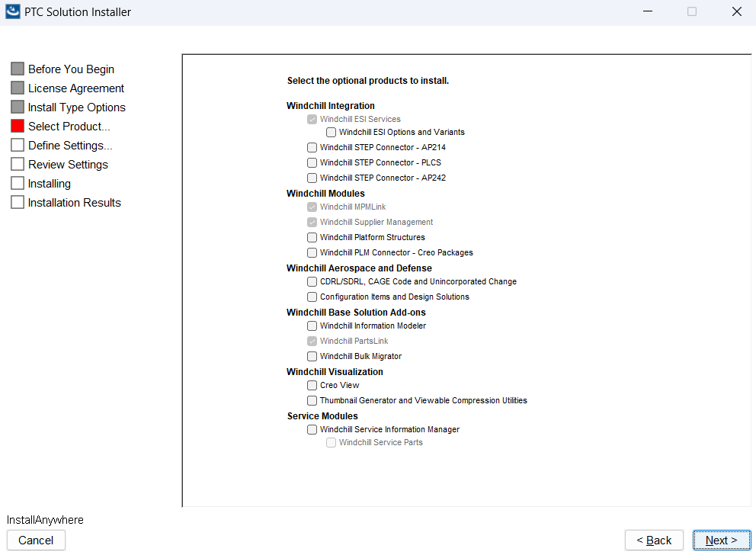
Task: Check Windchill PLM Connector - Creo Packages
Action: pyautogui.click(x=312, y=252)
